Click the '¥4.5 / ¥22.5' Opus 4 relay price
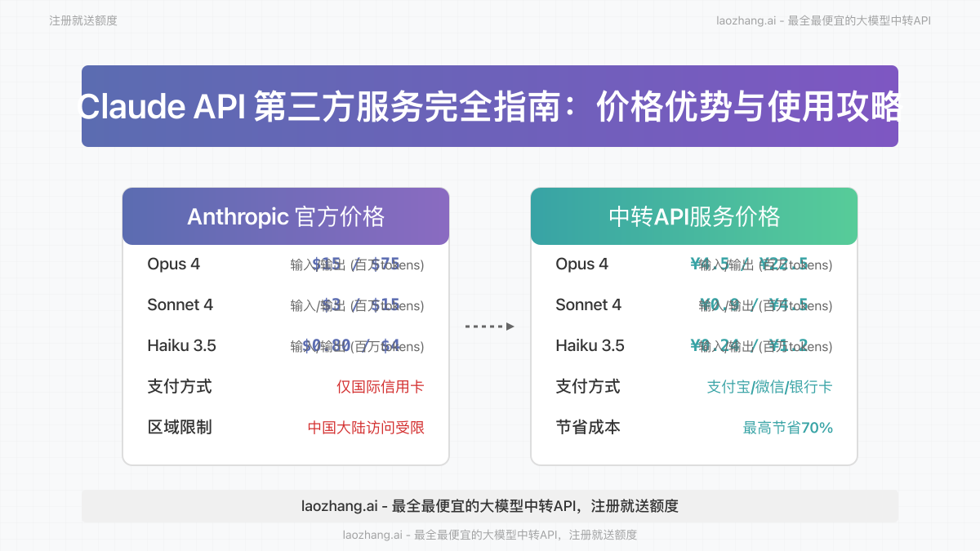 click(749, 264)
